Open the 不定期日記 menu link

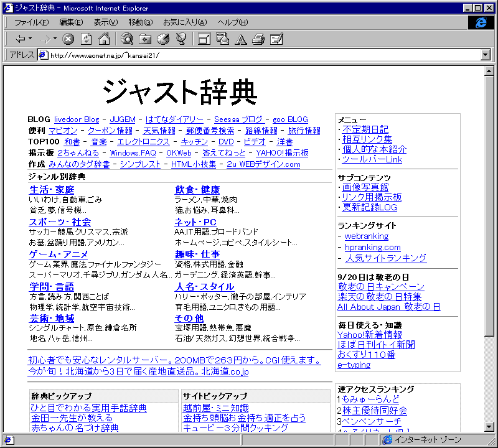pos(365,129)
